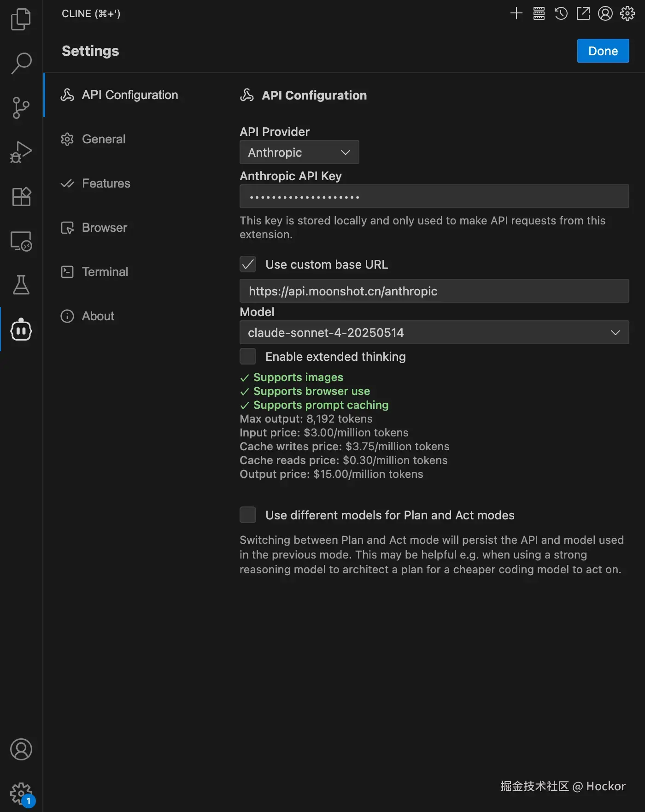Switch to the General settings tab

pos(104,139)
